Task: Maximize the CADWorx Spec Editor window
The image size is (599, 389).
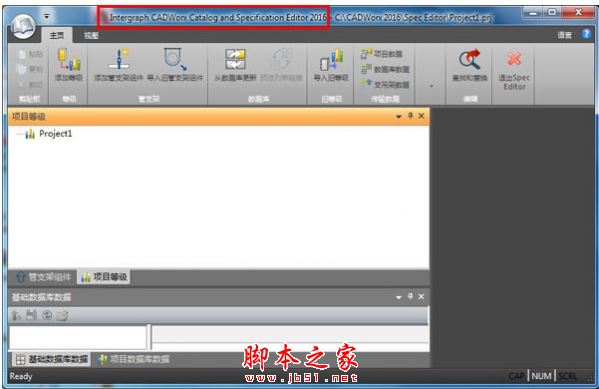Action: pyautogui.click(x=552, y=13)
